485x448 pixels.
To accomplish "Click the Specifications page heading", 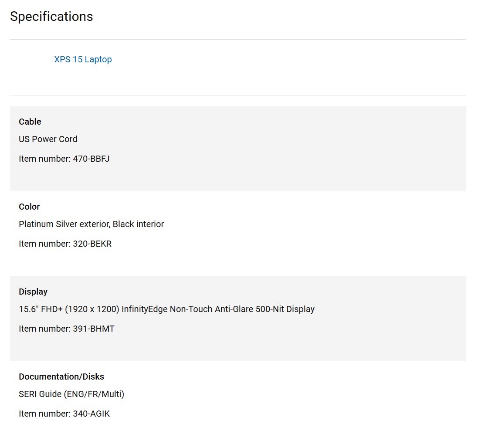I will [x=51, y=17].
